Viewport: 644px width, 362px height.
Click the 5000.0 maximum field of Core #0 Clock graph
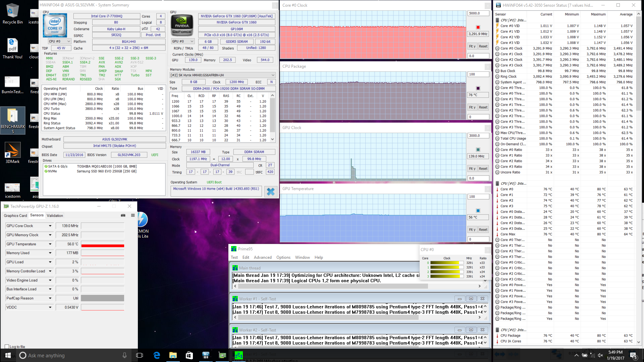click(x=478, y=13)
